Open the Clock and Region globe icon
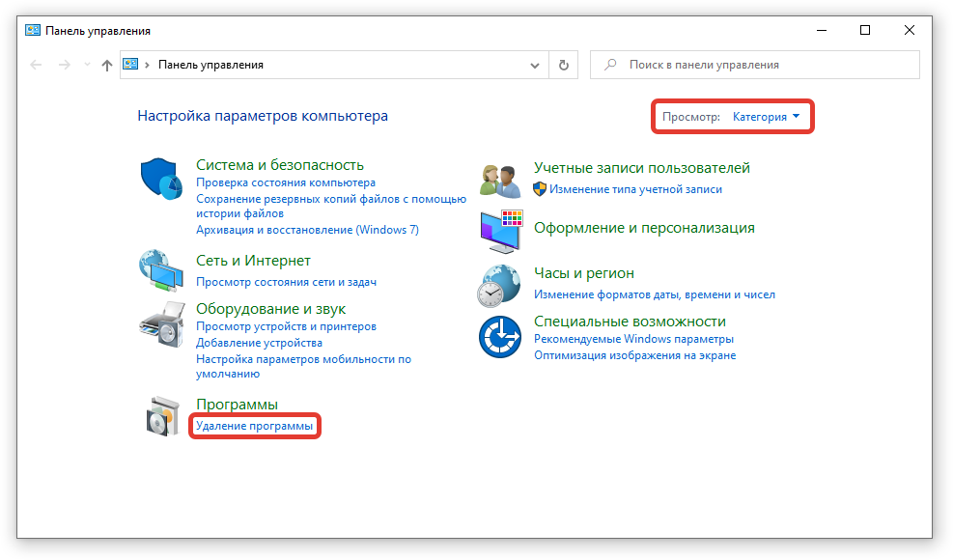 click(499, 285)
